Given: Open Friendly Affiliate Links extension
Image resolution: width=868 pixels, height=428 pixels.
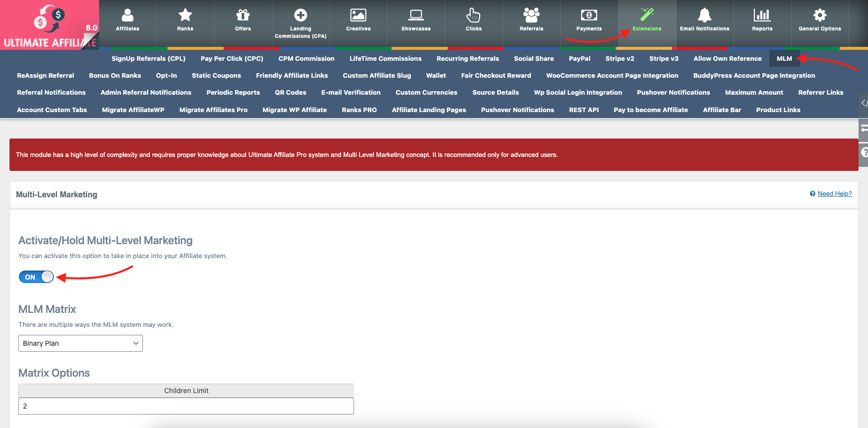Looking at the screenshot, I should coord(292,76).
